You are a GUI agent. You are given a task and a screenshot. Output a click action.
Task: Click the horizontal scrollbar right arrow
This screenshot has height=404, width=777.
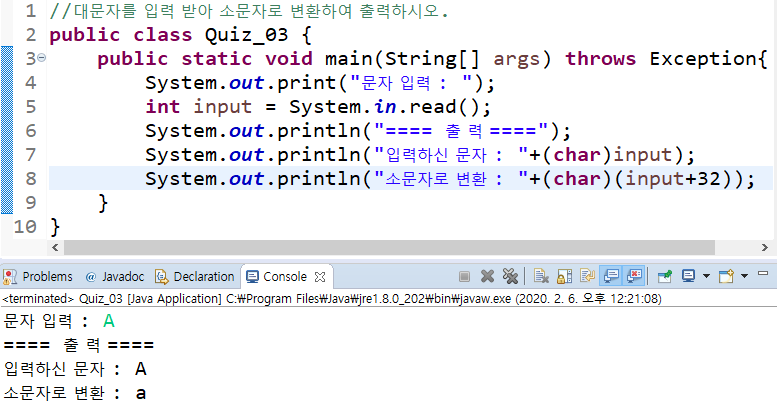[765, 247]
